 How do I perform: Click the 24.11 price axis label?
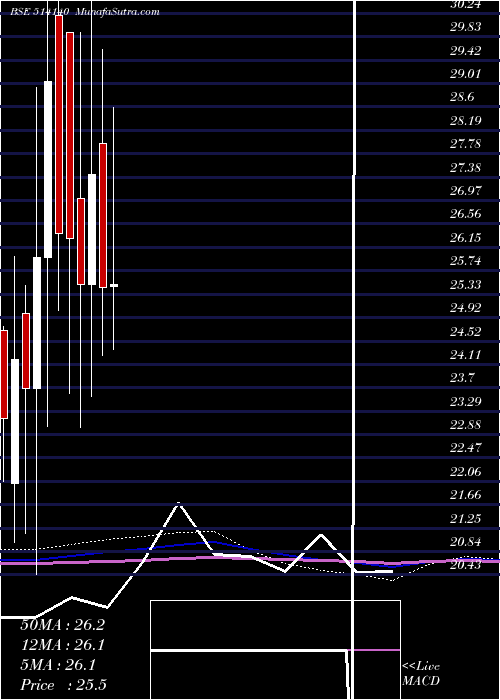click(x=465, y=354)
